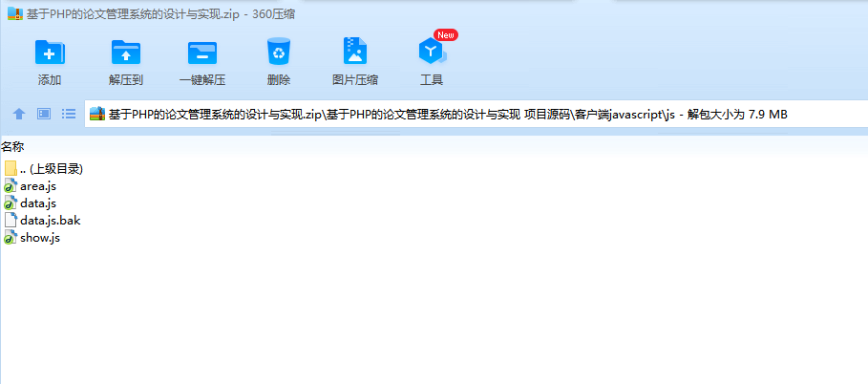Switch to thumbnail view mode icon
Image resolution: width=868 pixels, height=384 pixels.
click(44, 114)
